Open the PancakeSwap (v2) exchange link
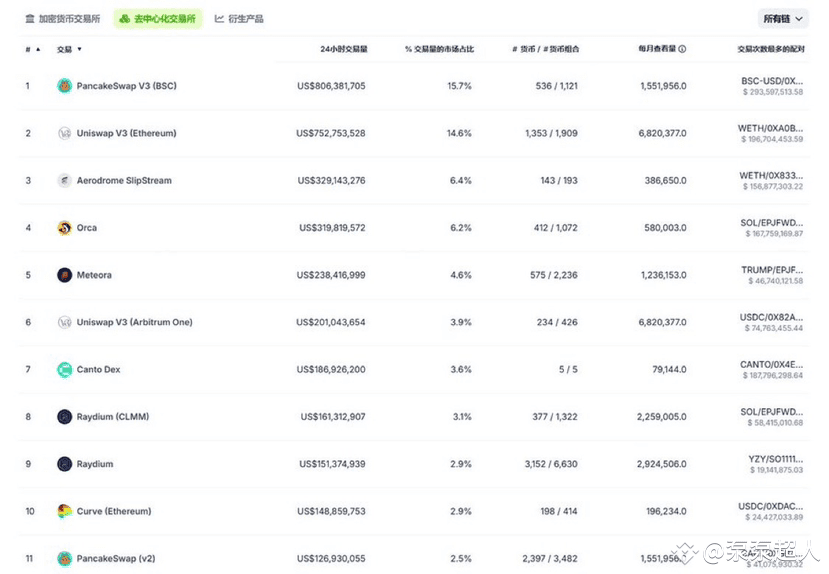This screenshot has height=574, width=829. point(115,559)
